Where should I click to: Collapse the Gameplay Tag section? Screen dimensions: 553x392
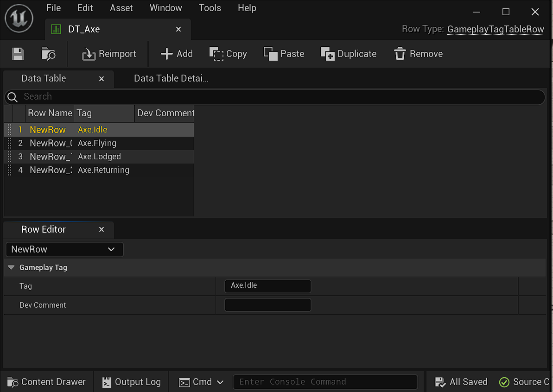[x=11, y=267]
